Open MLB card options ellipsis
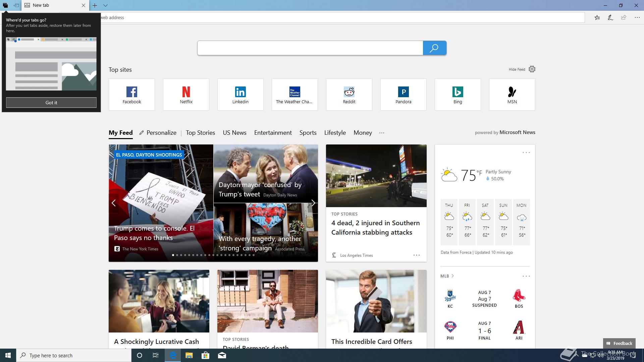Viewport: 644px width, 362px height. 526,276
